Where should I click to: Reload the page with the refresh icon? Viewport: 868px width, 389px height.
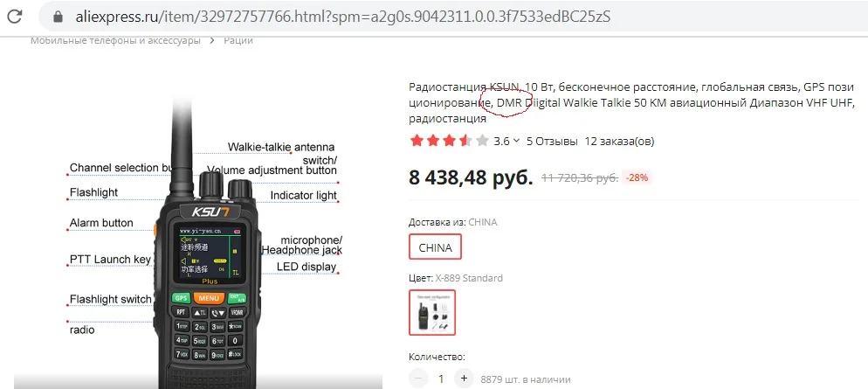pos(14,16)
